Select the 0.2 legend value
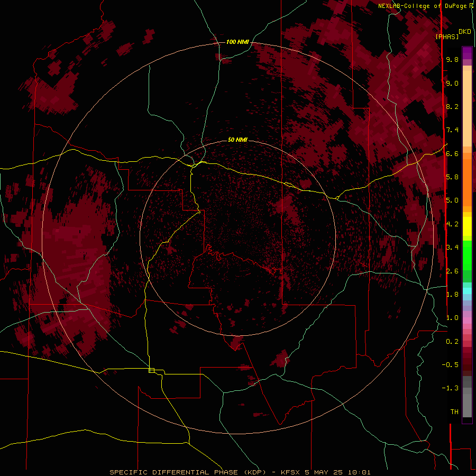 coord(452,342)
